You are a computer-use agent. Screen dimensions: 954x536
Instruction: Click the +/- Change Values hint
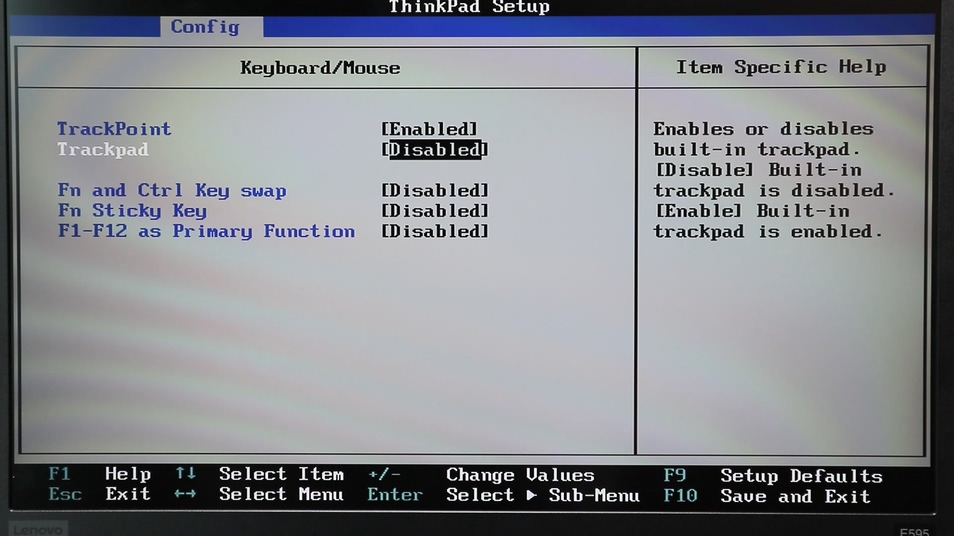point(481,475)
